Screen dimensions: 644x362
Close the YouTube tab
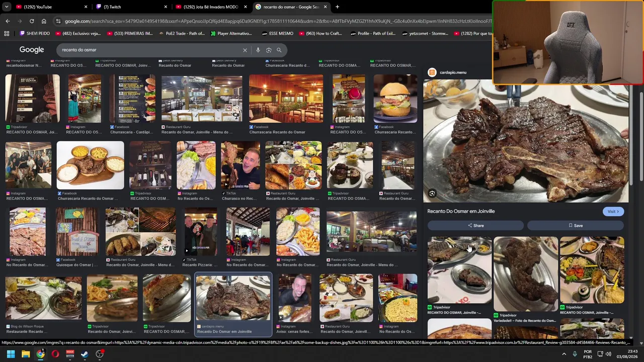86,7
